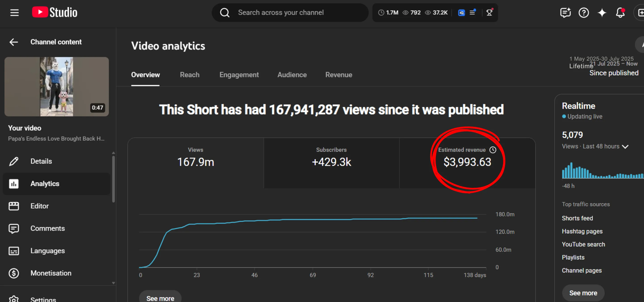
Task: Click the sidebar vertical scrollbar
Action: pos(114,179)
